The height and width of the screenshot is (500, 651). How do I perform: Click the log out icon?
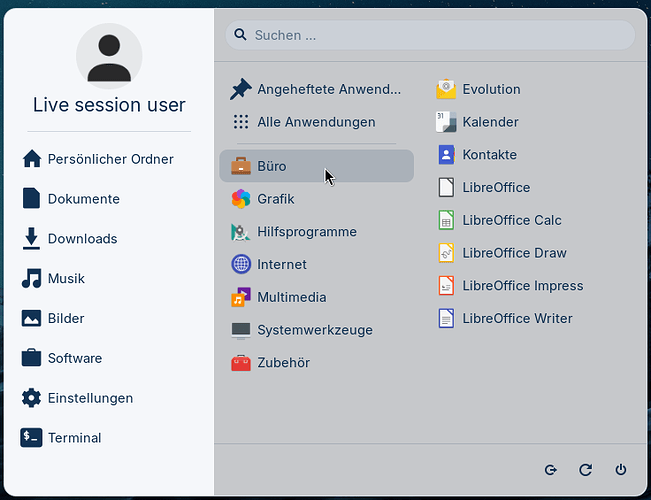point(551,470)
